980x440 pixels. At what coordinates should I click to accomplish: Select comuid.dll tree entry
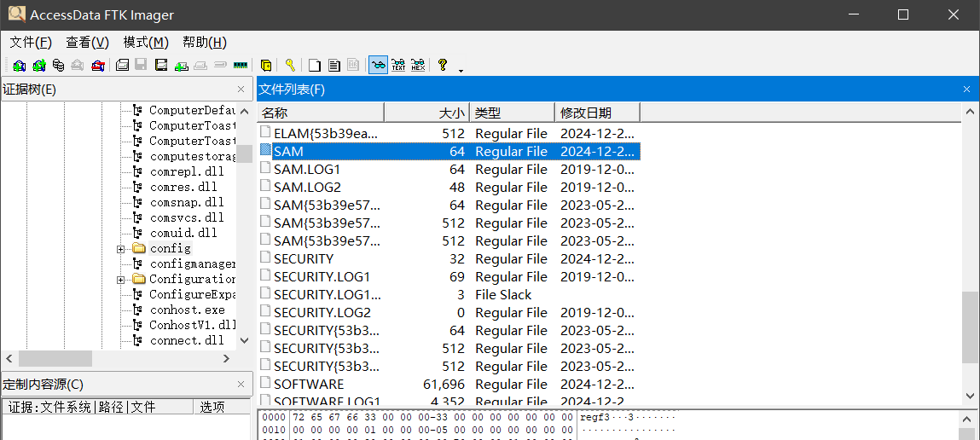183,233
